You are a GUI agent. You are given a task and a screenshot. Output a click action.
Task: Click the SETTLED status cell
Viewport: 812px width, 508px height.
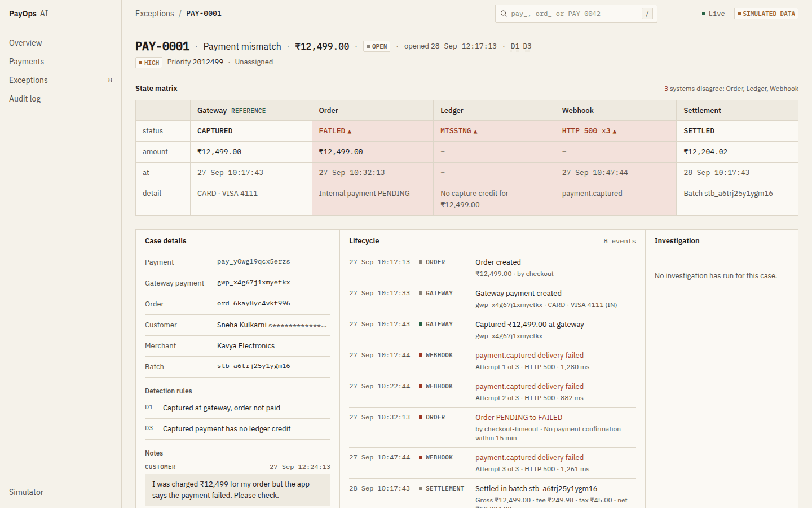pos(737,131)
